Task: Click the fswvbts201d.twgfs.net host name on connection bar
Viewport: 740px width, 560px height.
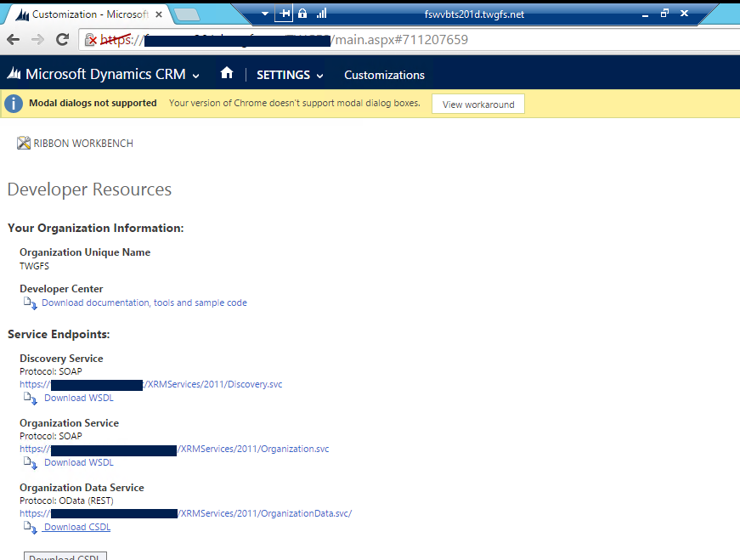Action: click(474, 14)
